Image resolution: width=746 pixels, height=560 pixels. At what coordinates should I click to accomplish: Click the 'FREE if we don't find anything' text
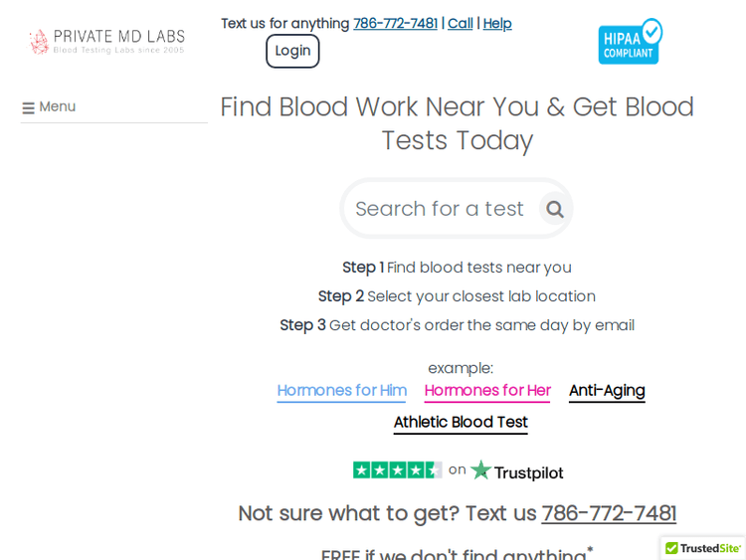[x=454, y=555]
